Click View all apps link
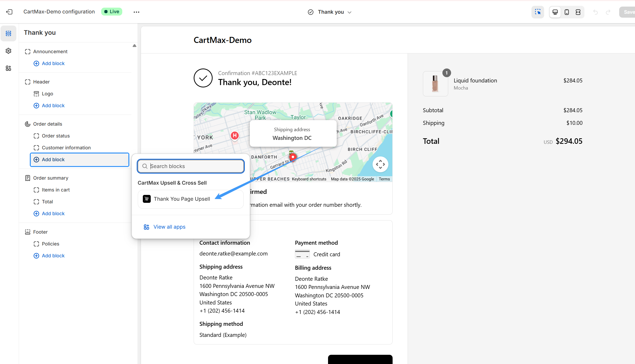The image size is (635, 364). click(169, 227)
